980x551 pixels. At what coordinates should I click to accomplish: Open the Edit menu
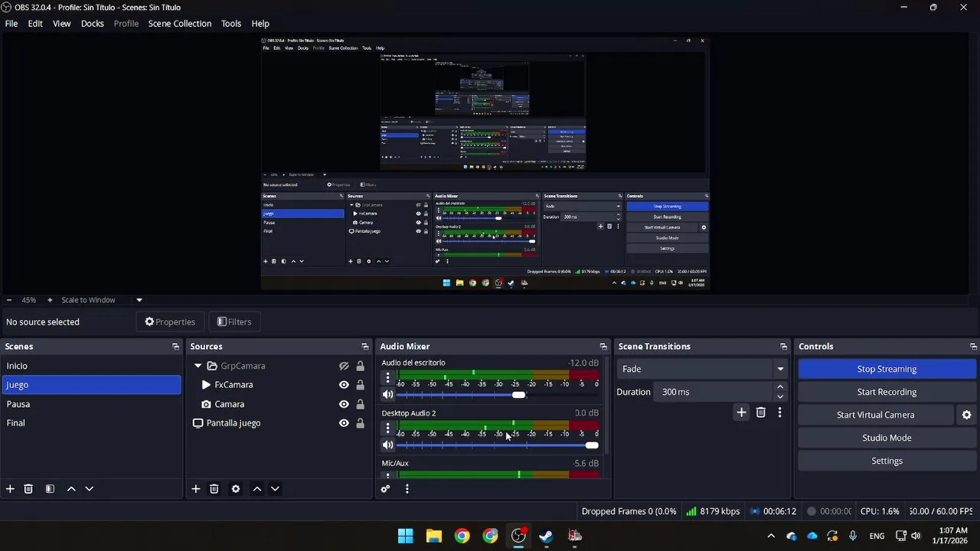click(x=35, y=24)
